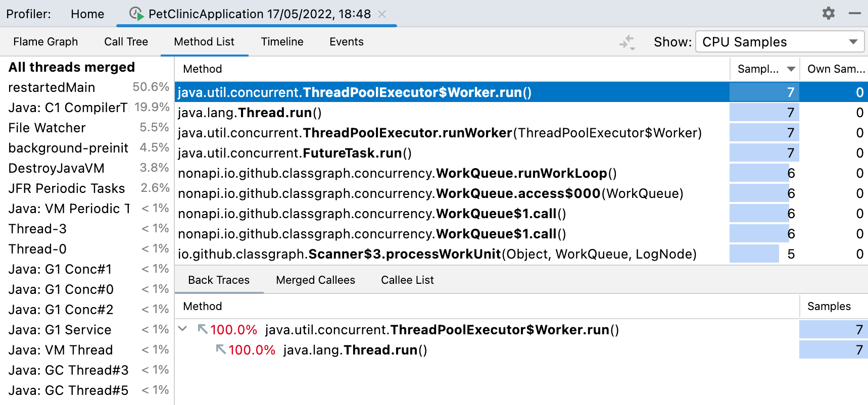Screen dimensions: 868x405
Task: Select Thread-3 in the thread list
Action: click(87, 229)
